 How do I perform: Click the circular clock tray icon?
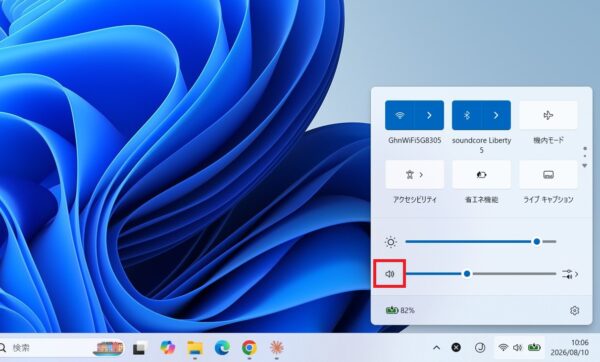click(x=480, y=347)
